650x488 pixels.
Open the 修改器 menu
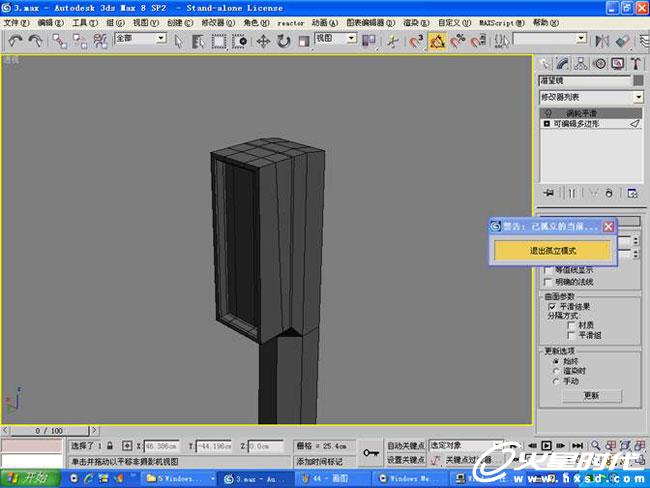(218, 23)
